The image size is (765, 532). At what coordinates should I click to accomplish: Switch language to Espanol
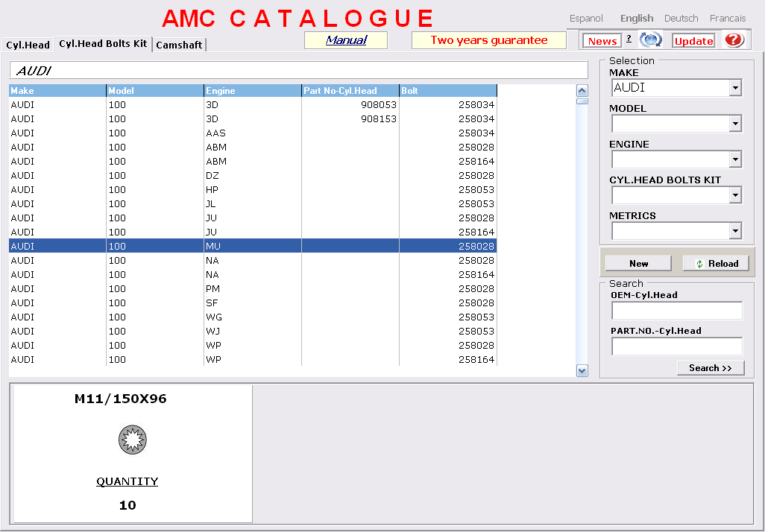586,19
